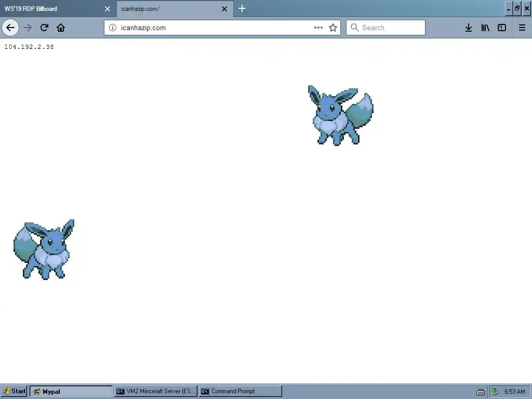Minimize the browser window

pos(508,8)
